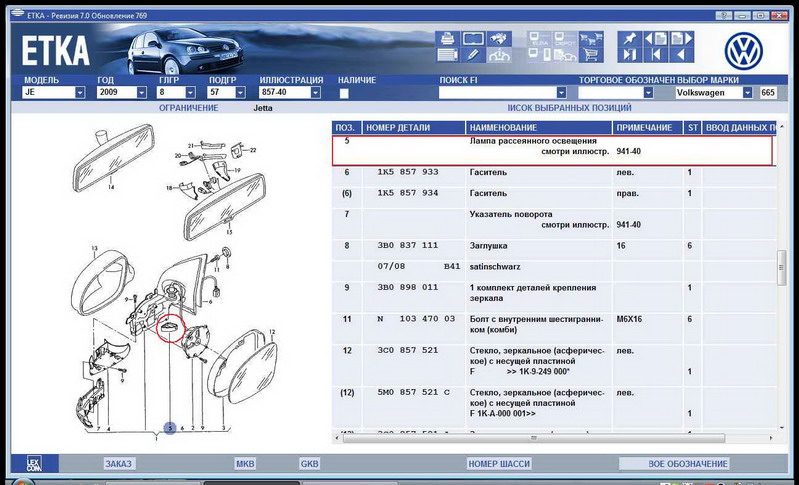
Task: Click the computer-to-phone transfer icon
Action: 539,55
